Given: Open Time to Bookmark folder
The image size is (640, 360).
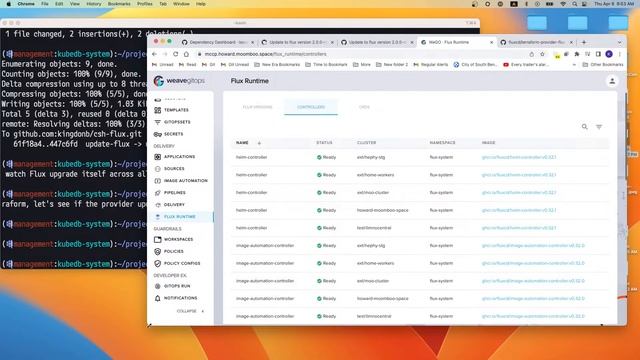Looking at the screenshot, I should coord(326,64).
